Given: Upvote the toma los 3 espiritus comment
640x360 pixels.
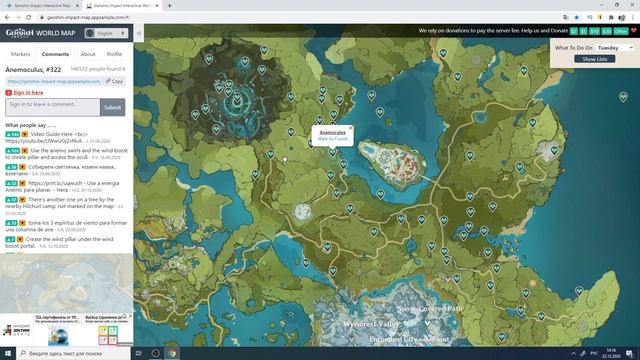Looking at the screenshot, I should (11, 223).
